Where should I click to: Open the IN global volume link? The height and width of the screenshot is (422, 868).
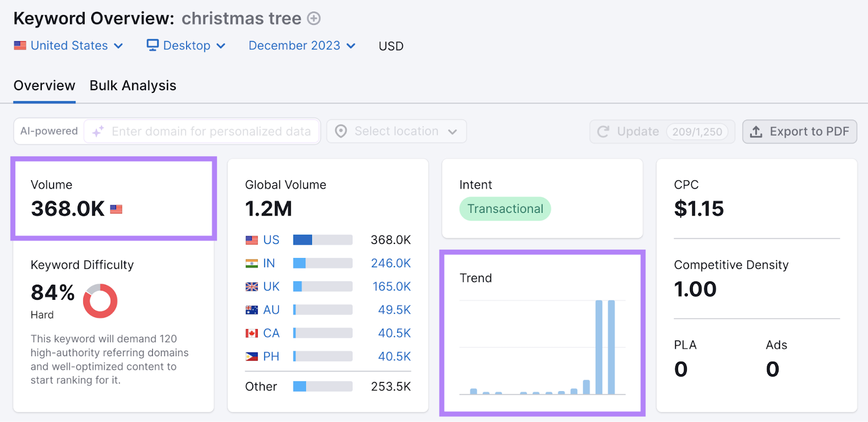coord(269,263)
